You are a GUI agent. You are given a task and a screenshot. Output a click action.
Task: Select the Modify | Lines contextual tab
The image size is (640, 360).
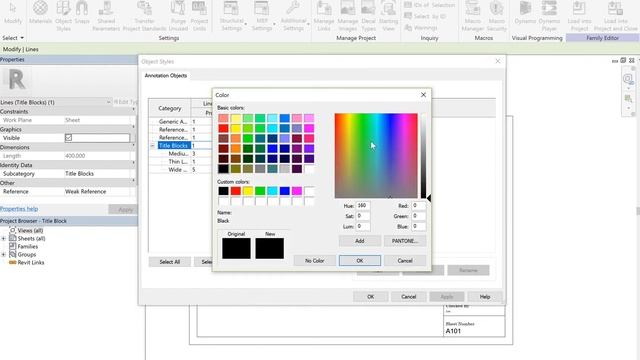20,49
